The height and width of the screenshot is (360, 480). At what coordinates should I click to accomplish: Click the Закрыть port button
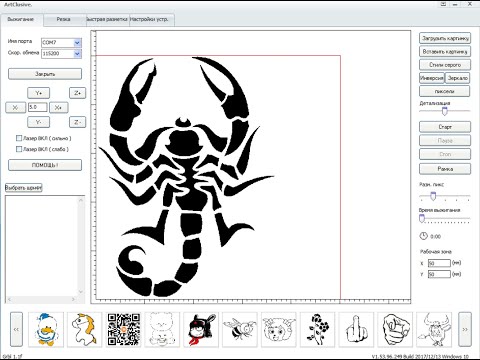tap(45, 74)
